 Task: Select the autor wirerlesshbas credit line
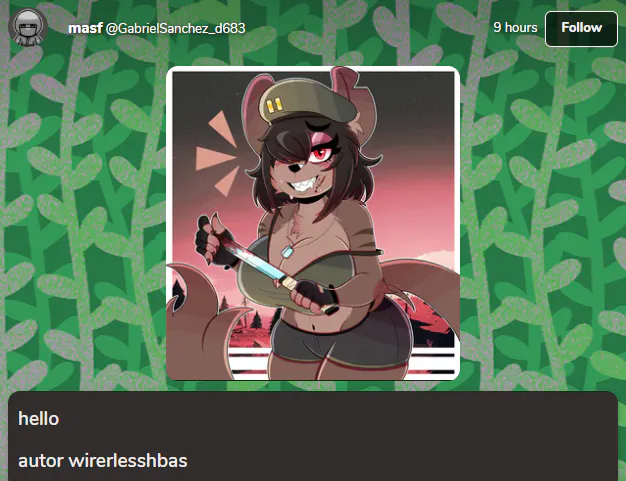(103, 461)
